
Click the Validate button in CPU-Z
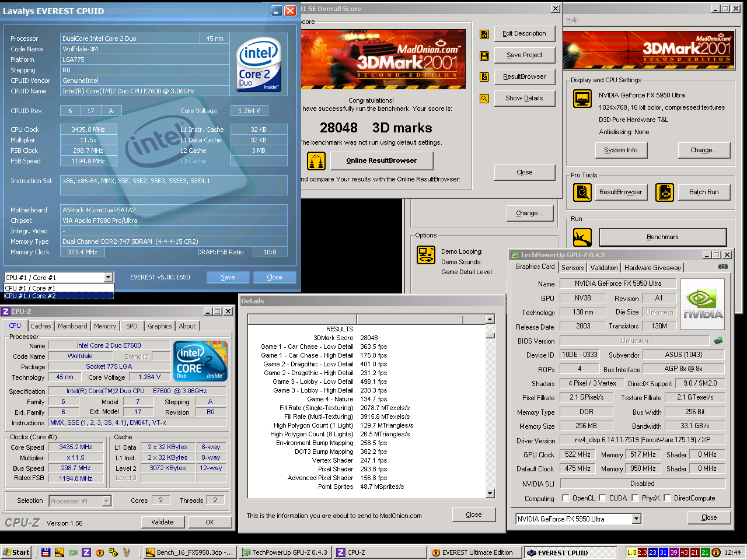click(x=162, y=522)
